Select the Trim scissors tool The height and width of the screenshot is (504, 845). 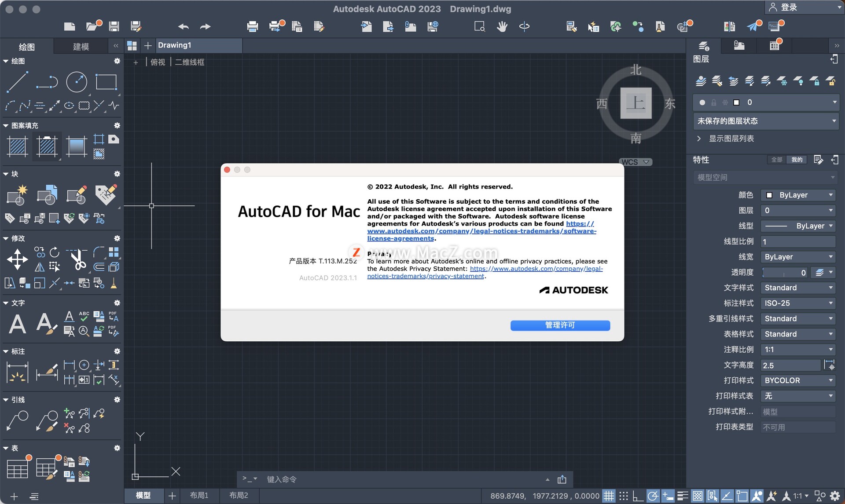click(x=78, y=259)
